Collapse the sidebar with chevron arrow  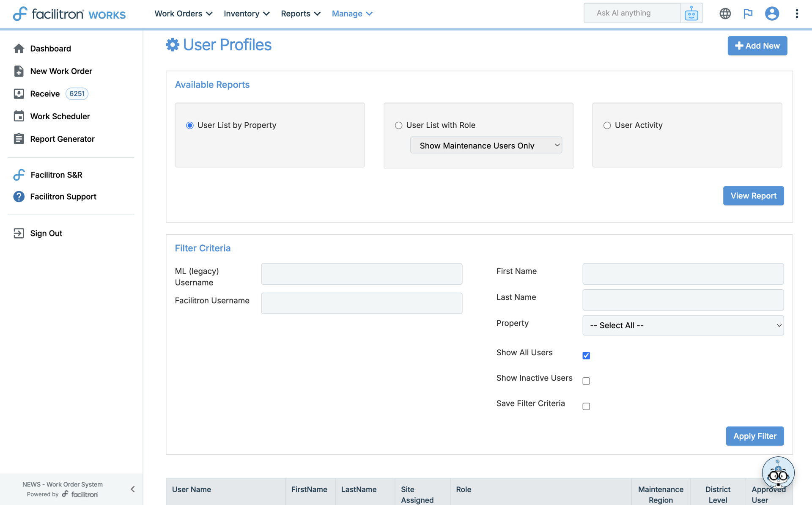pyautogui.click(x=132, y=489)
